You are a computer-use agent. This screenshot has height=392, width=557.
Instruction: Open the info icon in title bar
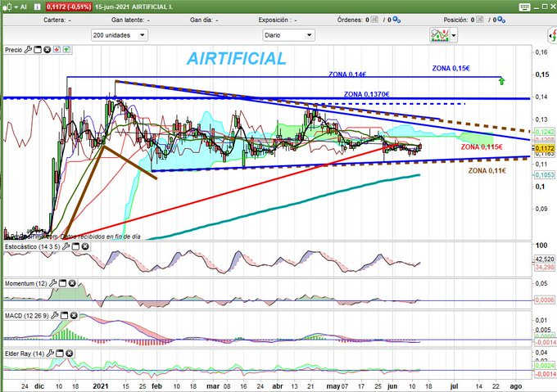click(x=37, y=7)
